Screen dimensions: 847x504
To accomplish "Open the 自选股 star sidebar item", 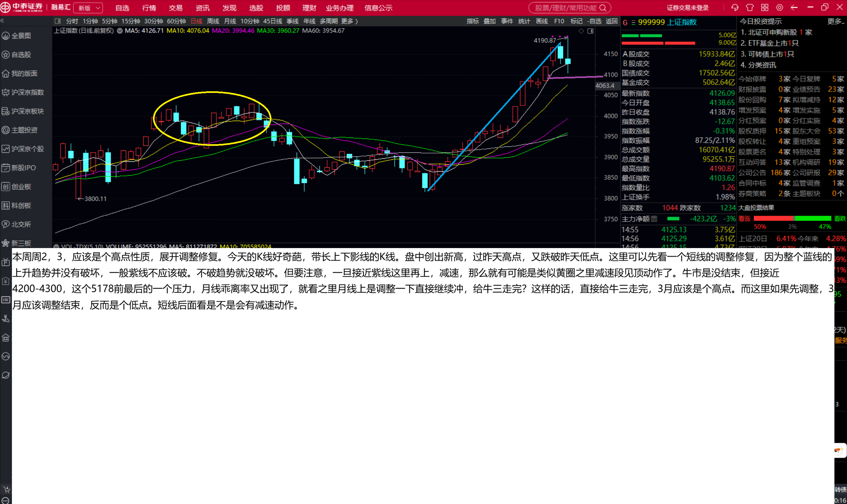I will tap(21, 55).
